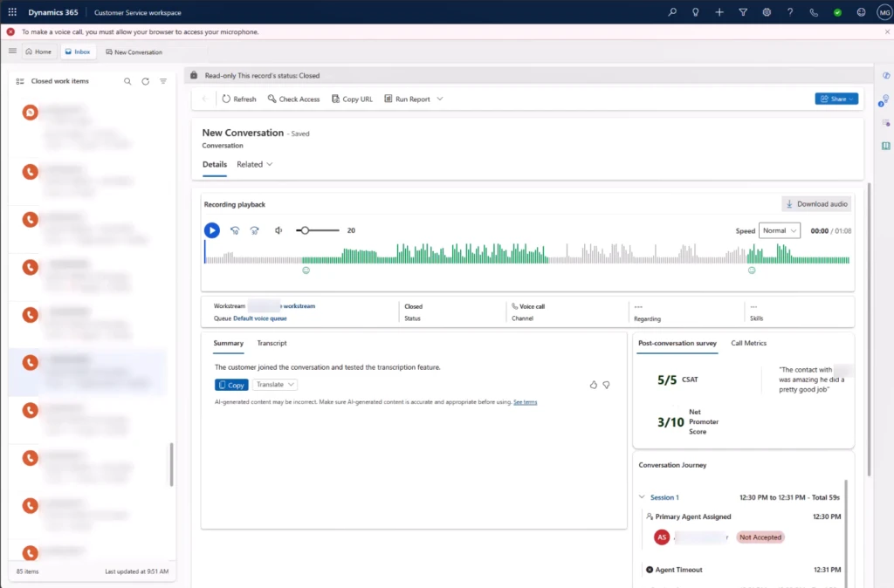Give thumbs up on the AI summary
Viewport: 894px width, 588px height.
pos(593,384)
